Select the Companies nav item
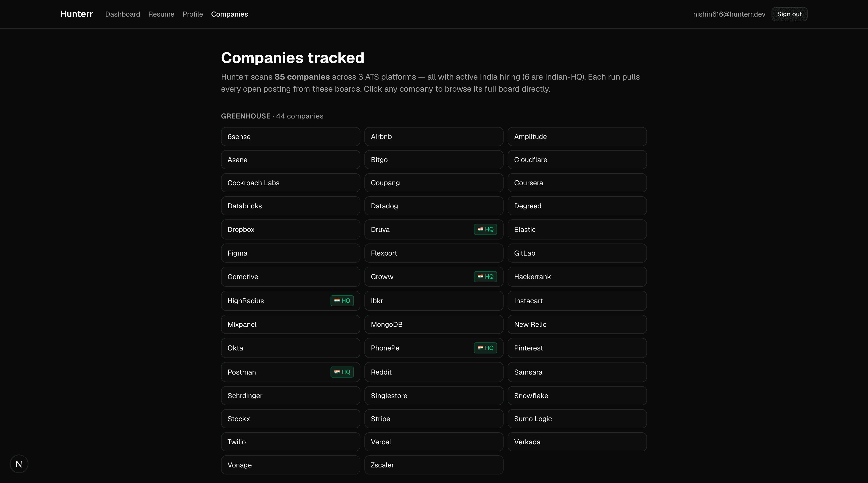 point(230,14)
